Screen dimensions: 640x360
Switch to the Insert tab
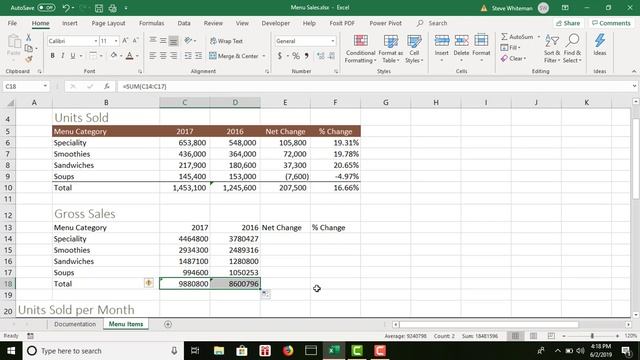point(70,23)
